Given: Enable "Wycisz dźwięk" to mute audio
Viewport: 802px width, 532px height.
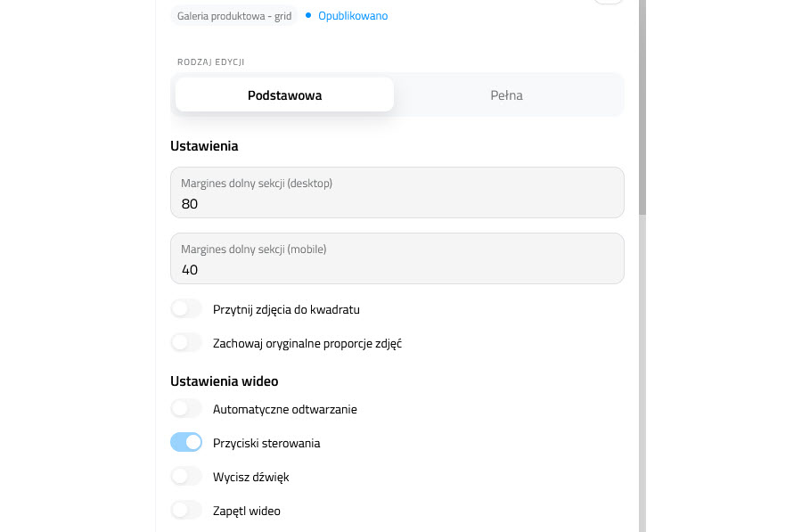Looking at the screenshot, I should point(185,476).
